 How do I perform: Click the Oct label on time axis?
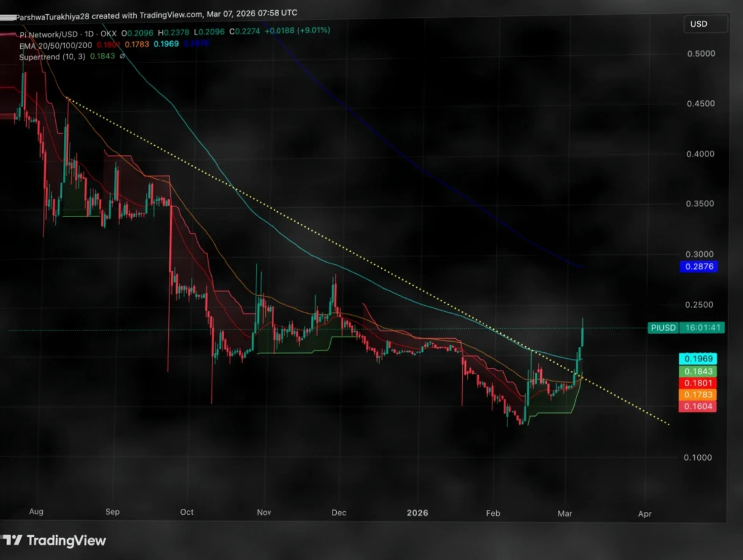[x=187, y=512]
